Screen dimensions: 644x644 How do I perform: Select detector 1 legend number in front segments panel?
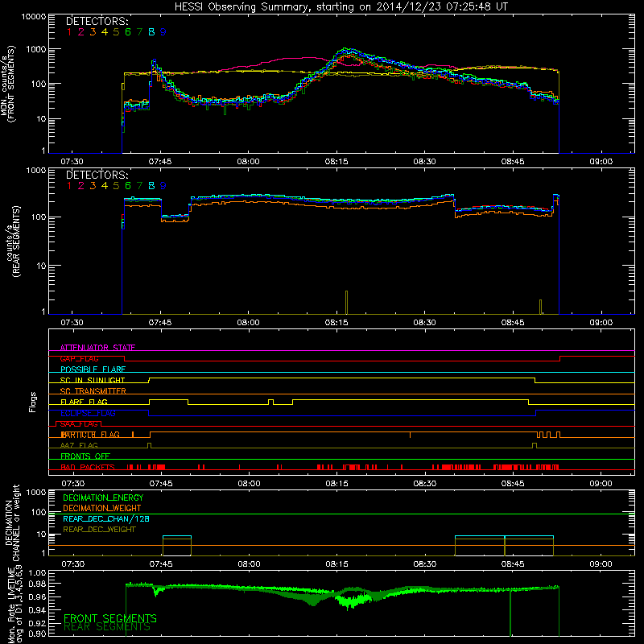[x=69, y=32]
